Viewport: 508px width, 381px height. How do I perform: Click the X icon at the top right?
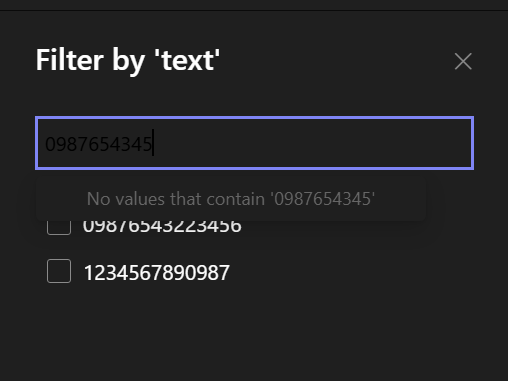coord(463,61)
